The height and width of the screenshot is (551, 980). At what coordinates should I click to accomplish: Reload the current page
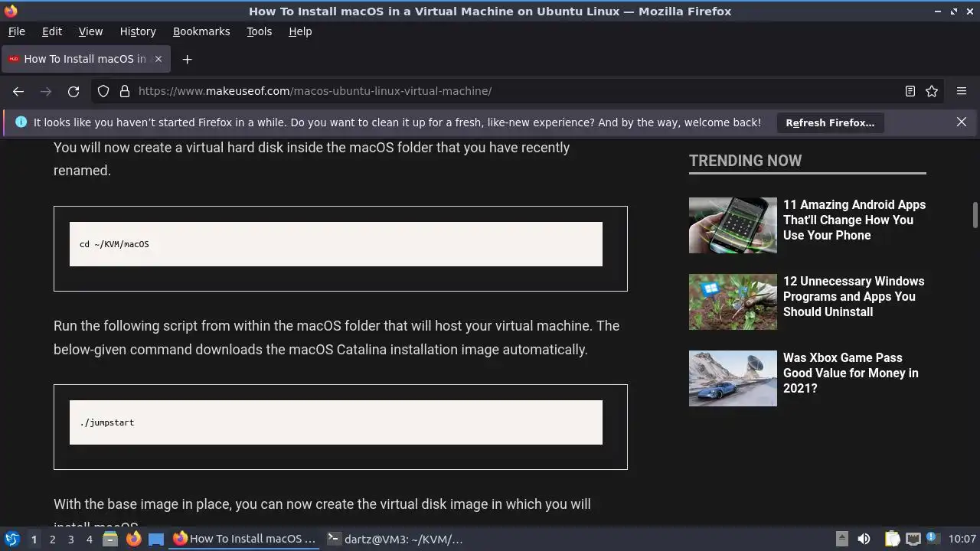[x=73, y=91]
